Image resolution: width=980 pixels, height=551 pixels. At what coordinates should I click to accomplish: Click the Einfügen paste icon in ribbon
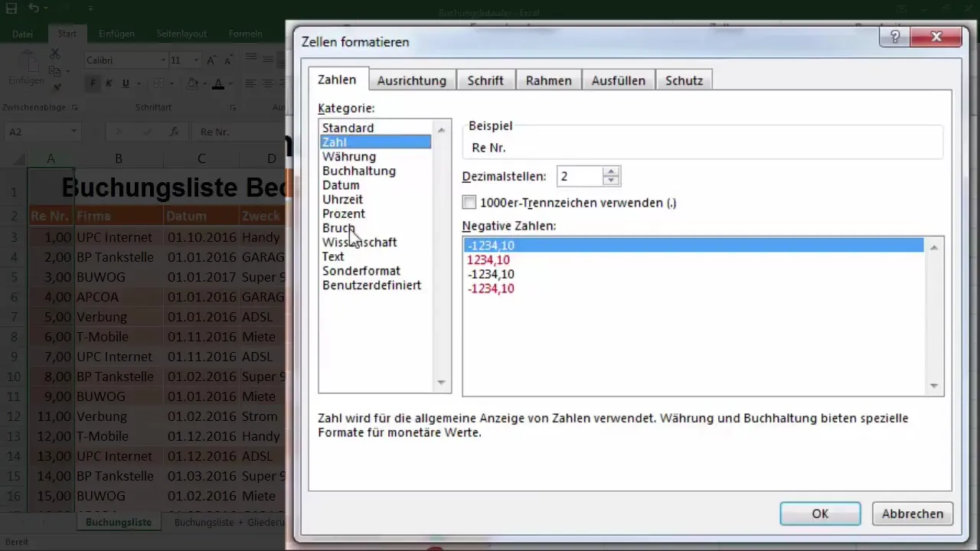pyautogui.click(x=25, y=67)
